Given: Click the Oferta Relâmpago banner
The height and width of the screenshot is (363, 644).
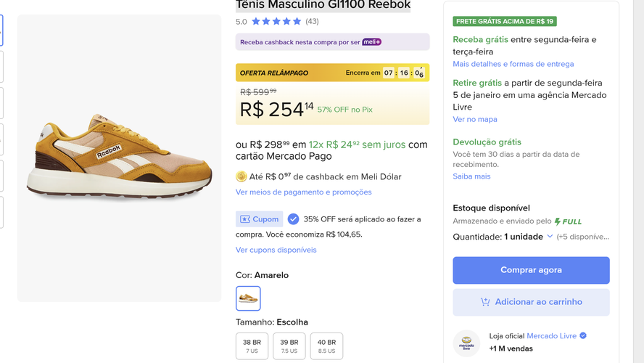Looking at the screenshot, I should 332,73.
